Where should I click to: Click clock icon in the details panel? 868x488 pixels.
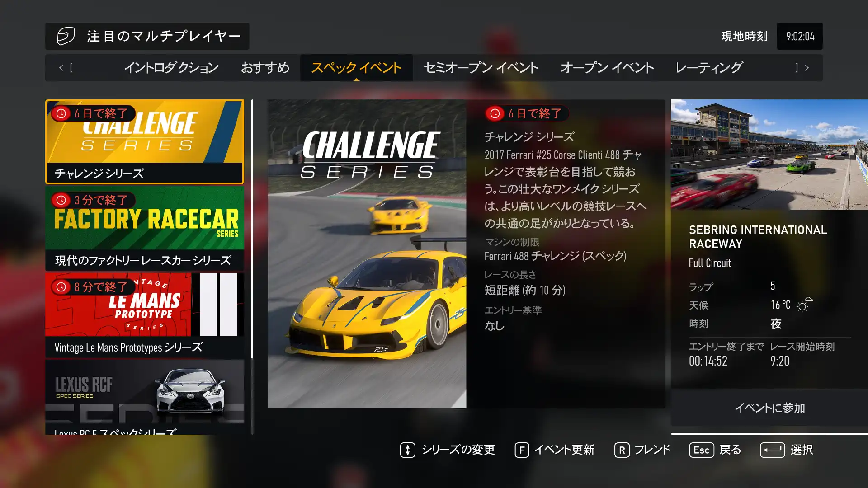click(x=495, y=113)
